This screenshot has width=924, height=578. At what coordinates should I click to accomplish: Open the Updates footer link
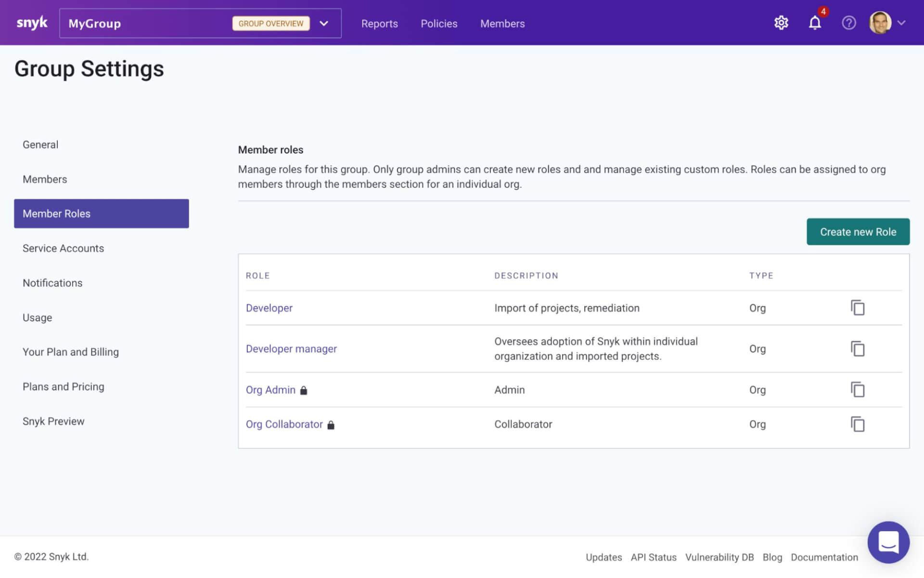pos(603,557)
